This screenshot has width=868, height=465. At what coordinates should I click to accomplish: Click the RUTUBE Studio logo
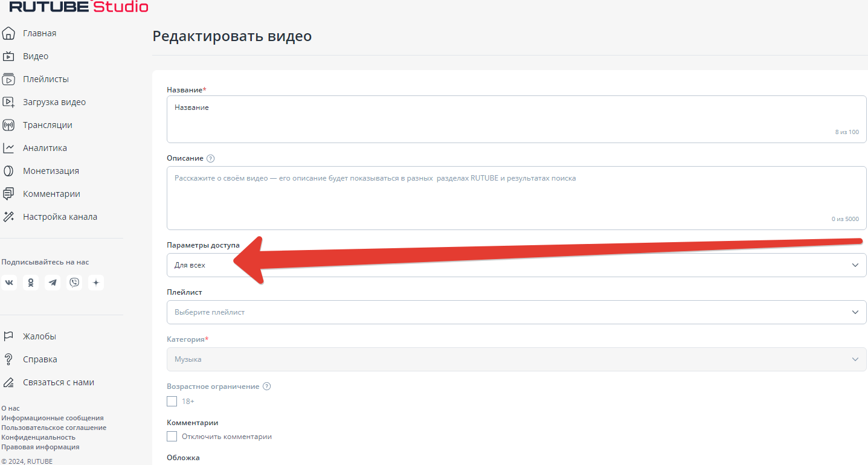[x=79, y=7]
